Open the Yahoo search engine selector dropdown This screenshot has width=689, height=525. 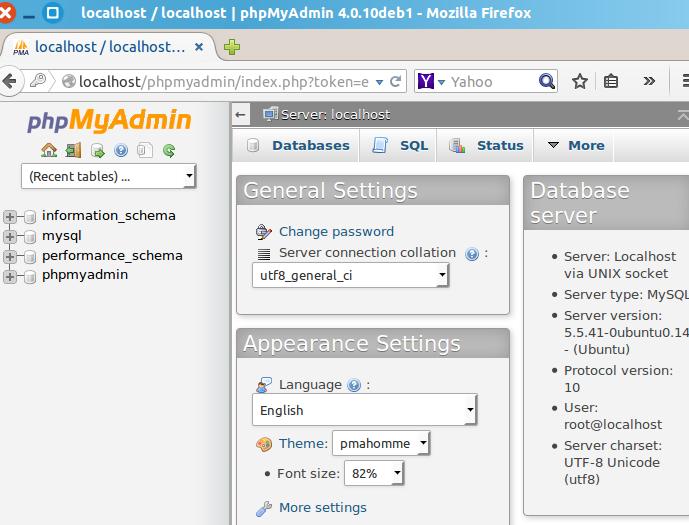coord(442,82)
